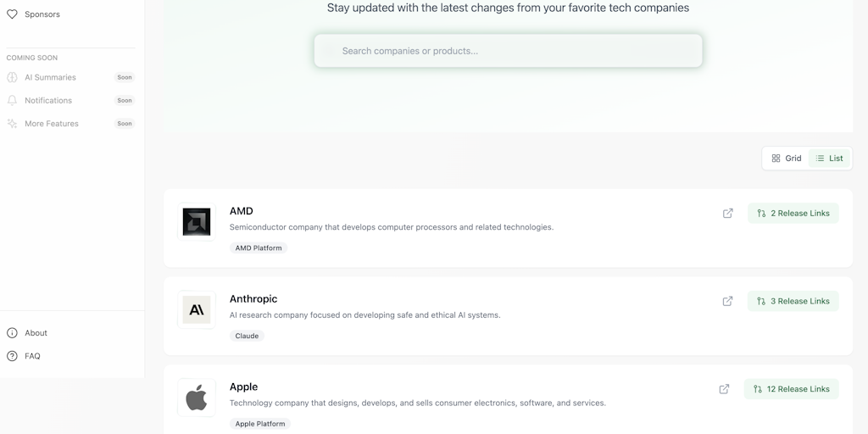Click the FAQ question mark icon
The image size is (868, 434).
(12, 356)
